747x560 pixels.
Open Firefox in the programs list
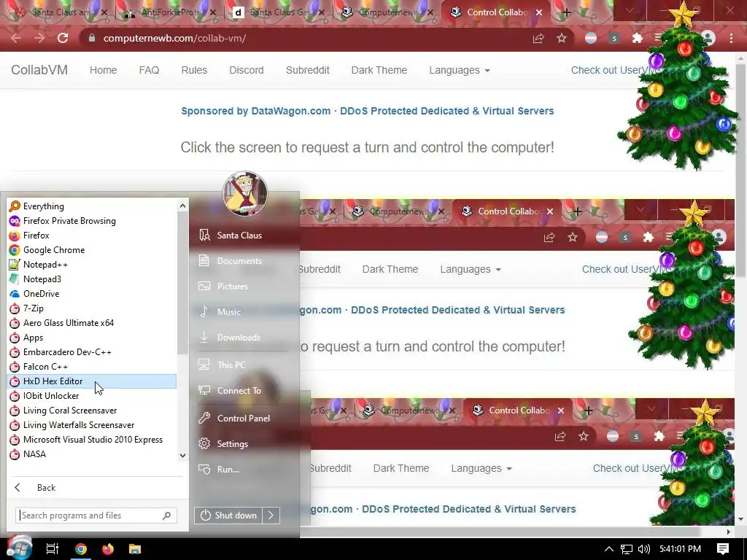91,236
